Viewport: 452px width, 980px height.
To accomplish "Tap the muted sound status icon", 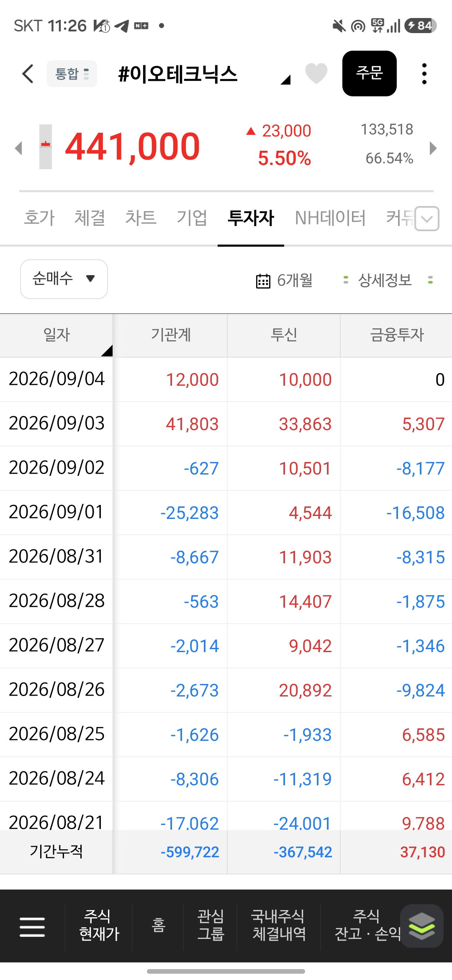I will [x=339, y=26].
